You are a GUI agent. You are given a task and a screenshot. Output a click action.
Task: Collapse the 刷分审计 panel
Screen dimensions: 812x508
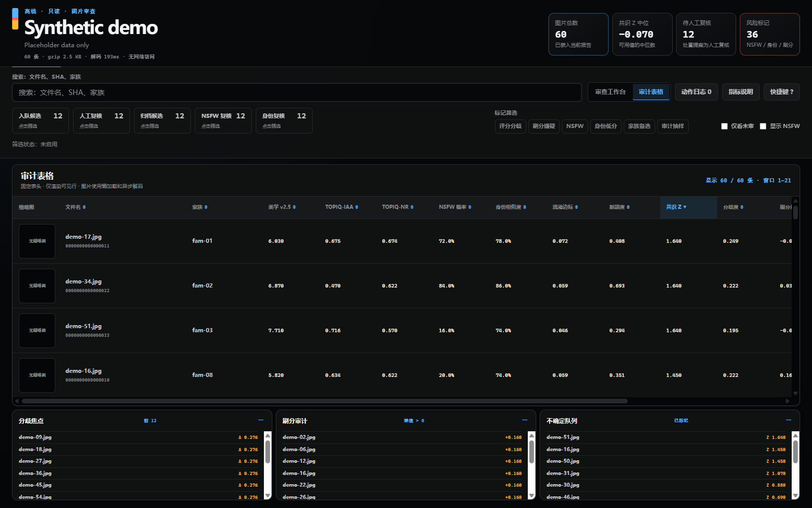(525, 420)
